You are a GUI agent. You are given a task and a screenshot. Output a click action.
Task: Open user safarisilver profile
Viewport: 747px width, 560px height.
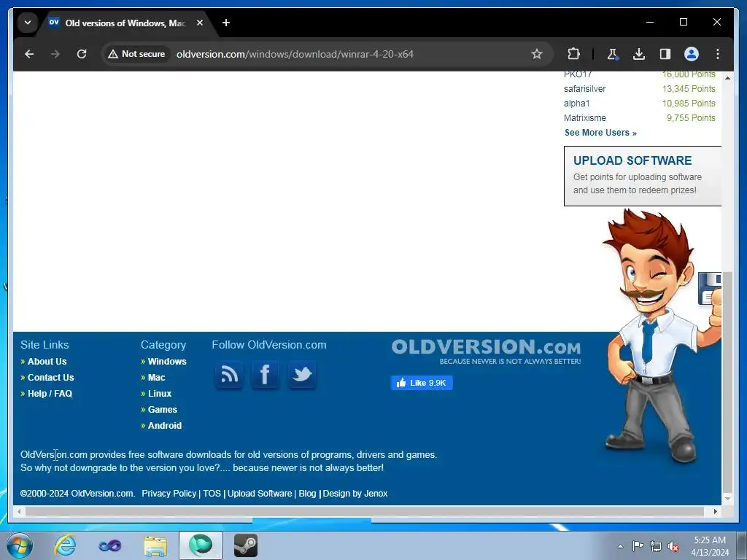(584, 89)
